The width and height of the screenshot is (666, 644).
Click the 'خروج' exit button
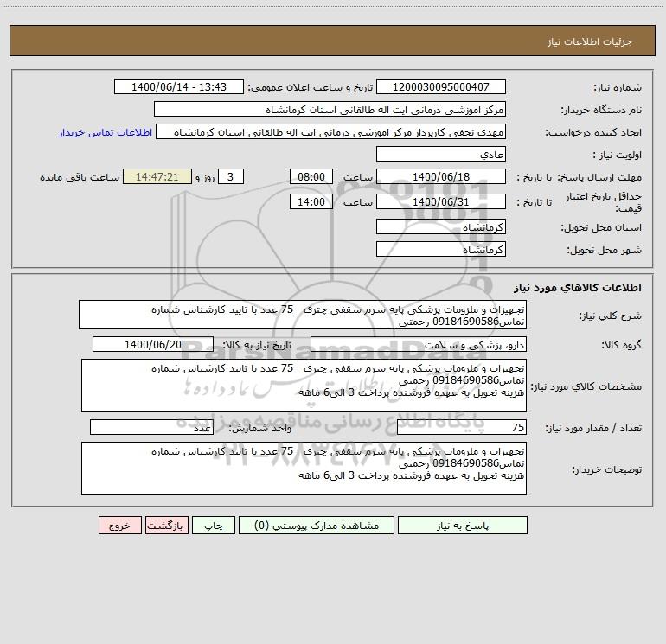(x=119, y=525)
